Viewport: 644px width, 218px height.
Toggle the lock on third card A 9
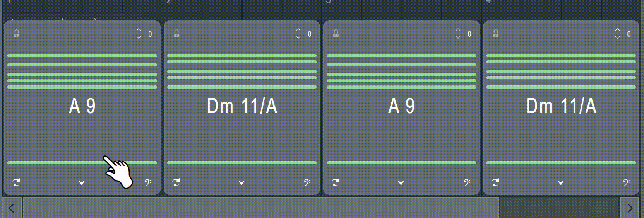[x=336, y=33]
